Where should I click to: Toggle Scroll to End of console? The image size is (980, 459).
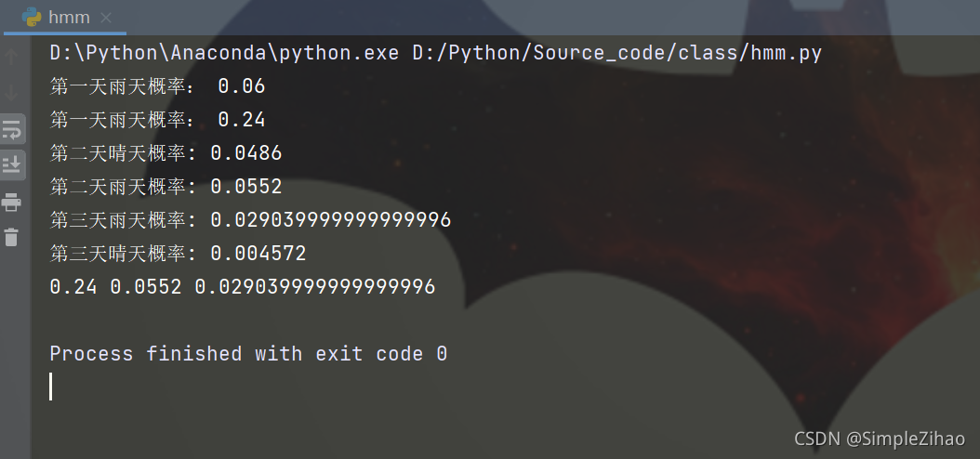point(12,164)
